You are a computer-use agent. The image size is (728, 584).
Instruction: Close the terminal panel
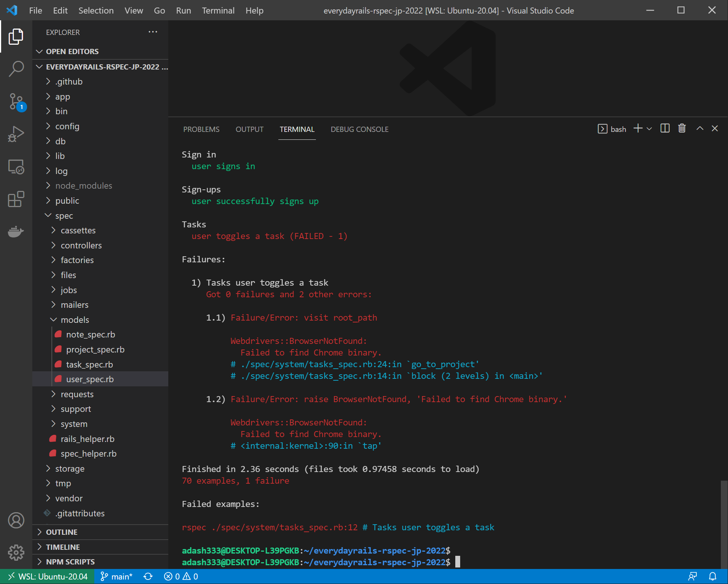(x=715, y=129)
